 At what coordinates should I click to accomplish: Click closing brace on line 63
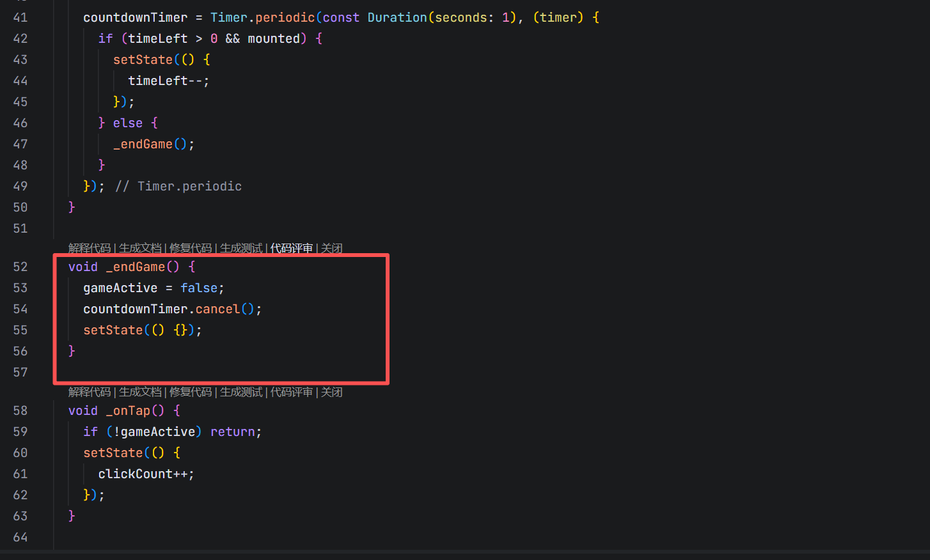[x=72, y=516]
